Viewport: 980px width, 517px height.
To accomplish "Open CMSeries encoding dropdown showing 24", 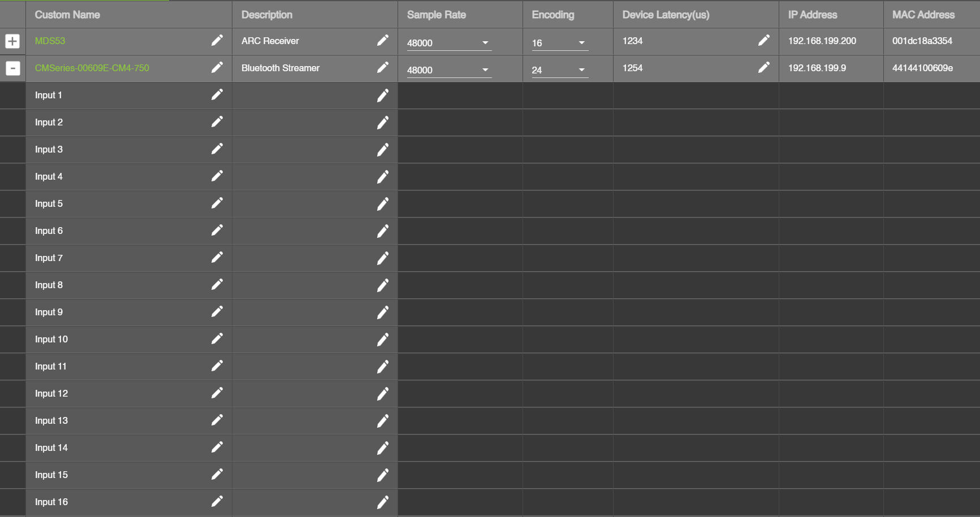I will [560, 70].
